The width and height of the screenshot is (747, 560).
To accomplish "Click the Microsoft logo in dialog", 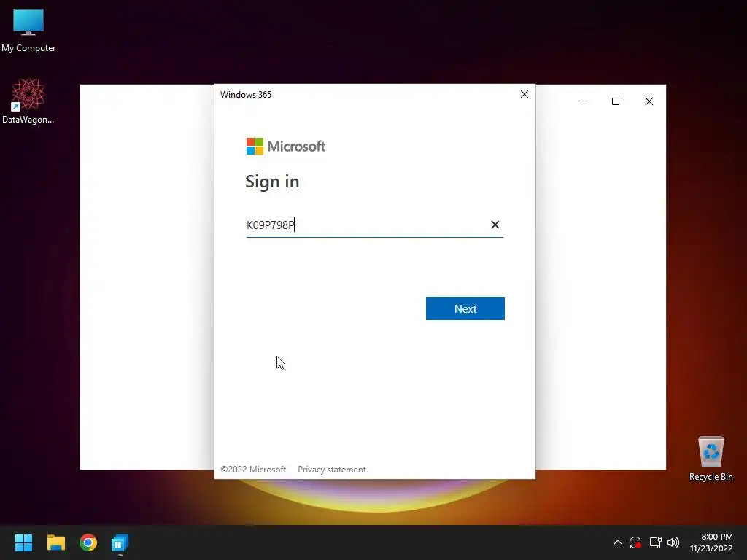I will pos(286,146).
